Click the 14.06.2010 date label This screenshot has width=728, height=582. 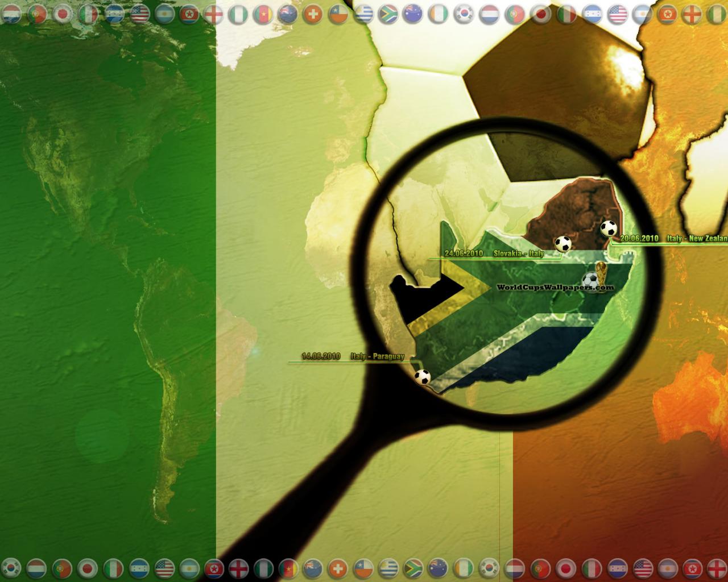pyautogui.click(x=321, y=356)
